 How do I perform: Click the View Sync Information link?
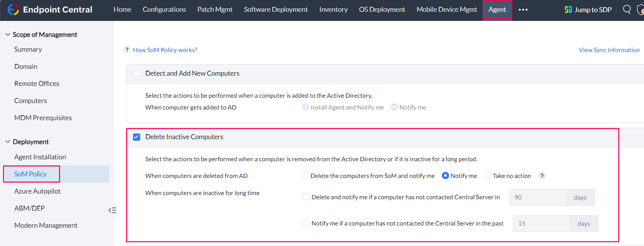click(609, 50)
